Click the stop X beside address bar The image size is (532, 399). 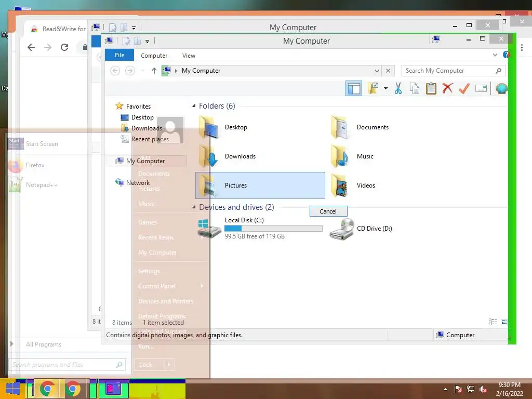(388, 71)
